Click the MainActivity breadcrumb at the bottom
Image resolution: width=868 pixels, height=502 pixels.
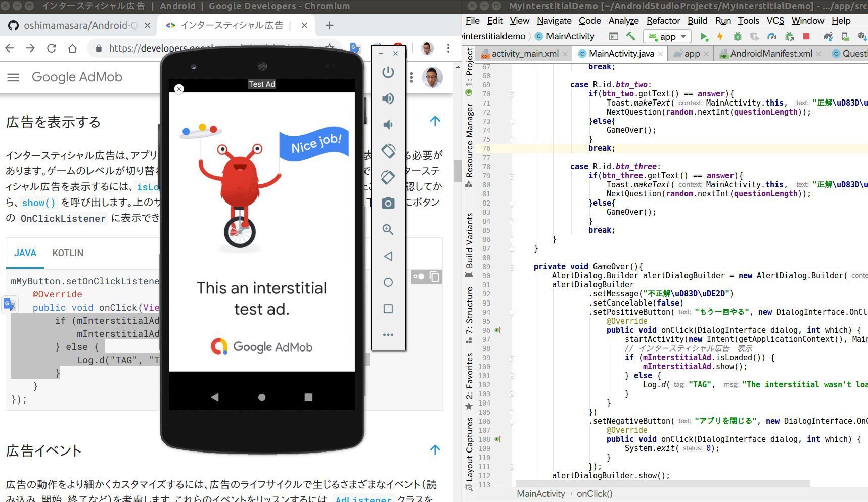tap(540, 494)
